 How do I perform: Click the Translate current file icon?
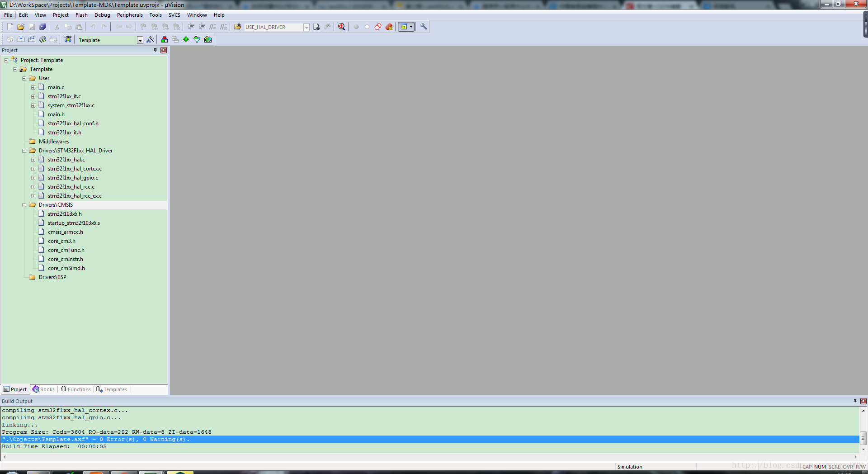[10, 39]
